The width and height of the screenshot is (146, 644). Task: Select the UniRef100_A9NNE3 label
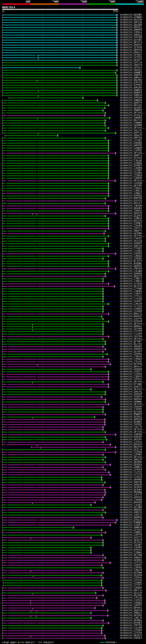(x=131, y=72)
